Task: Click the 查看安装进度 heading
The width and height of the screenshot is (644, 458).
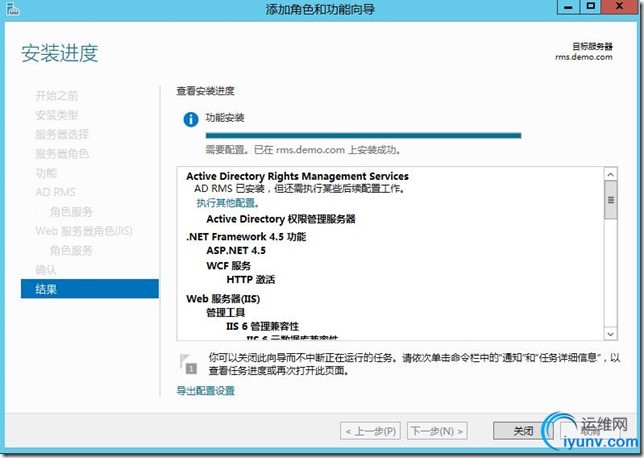Action: pos(205,91)
